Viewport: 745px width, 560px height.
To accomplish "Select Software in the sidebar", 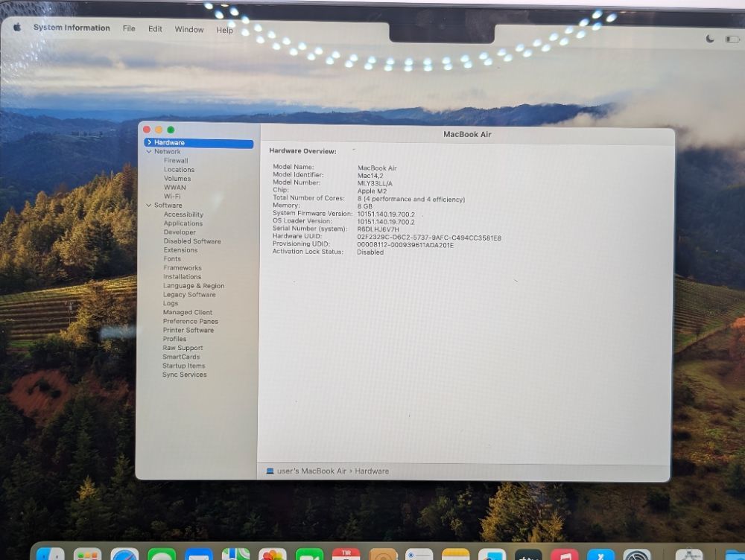I will [x=168, y=206].
